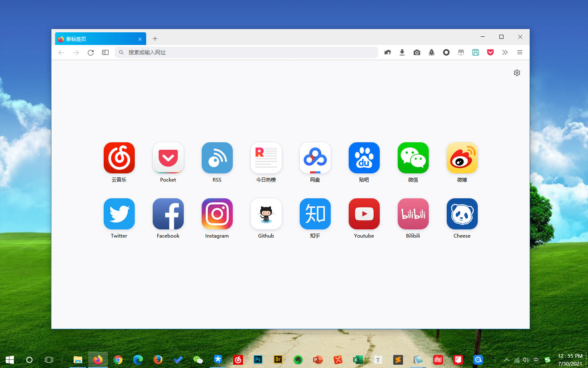This screenshot has height=368, width=588.
Task: Click the dark ring extension icon in toolbar
Action: 446,52
